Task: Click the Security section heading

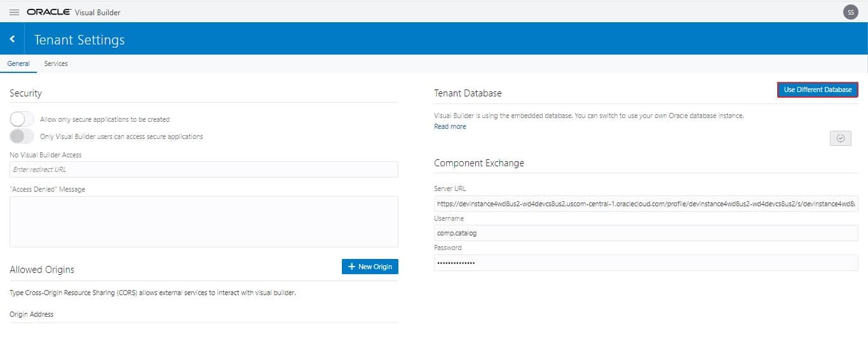Action: pos(25,93)
